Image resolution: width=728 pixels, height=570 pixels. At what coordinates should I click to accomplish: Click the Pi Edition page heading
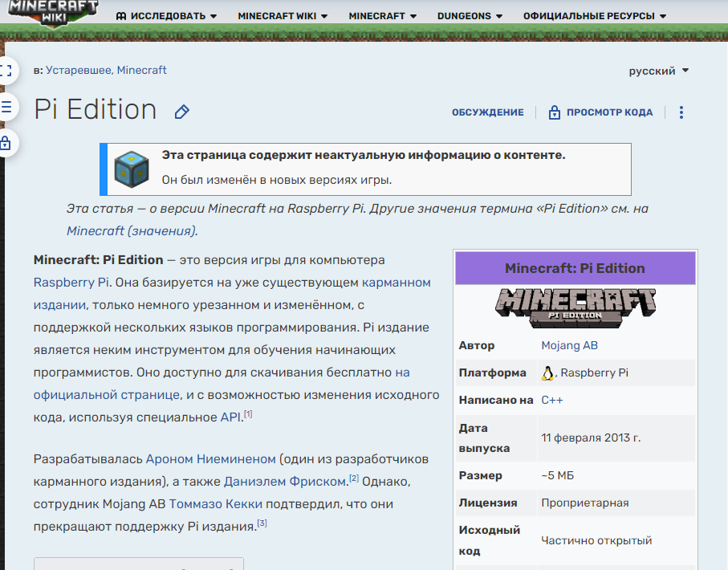click(96, 110)
